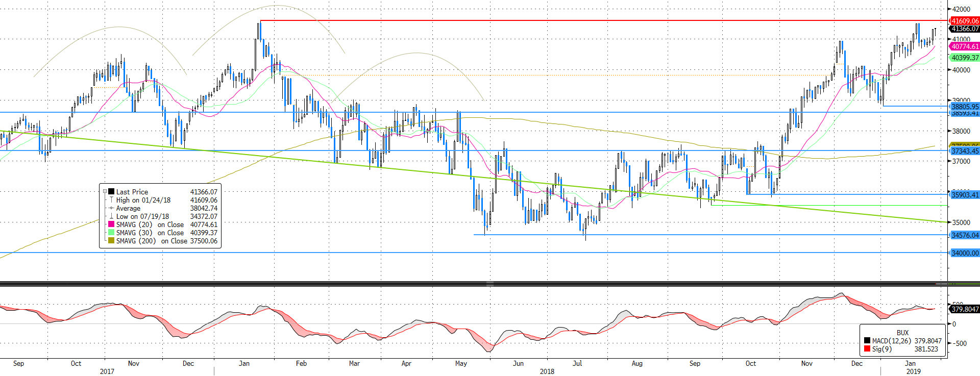Click the 38042.74 average value
Image resolution: width=980 pixels, height=376 pixels.
click(x=204, y=208)
